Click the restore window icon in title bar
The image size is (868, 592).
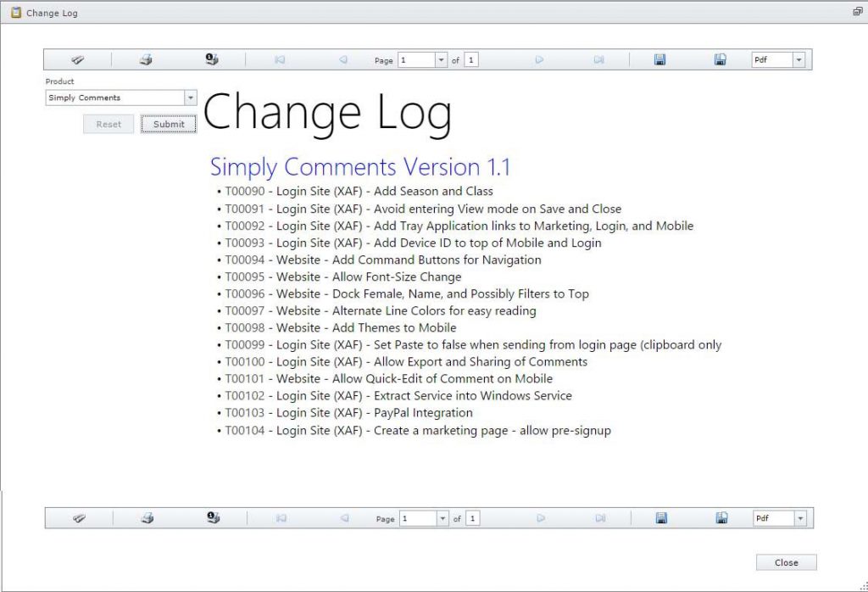(858, 12)
